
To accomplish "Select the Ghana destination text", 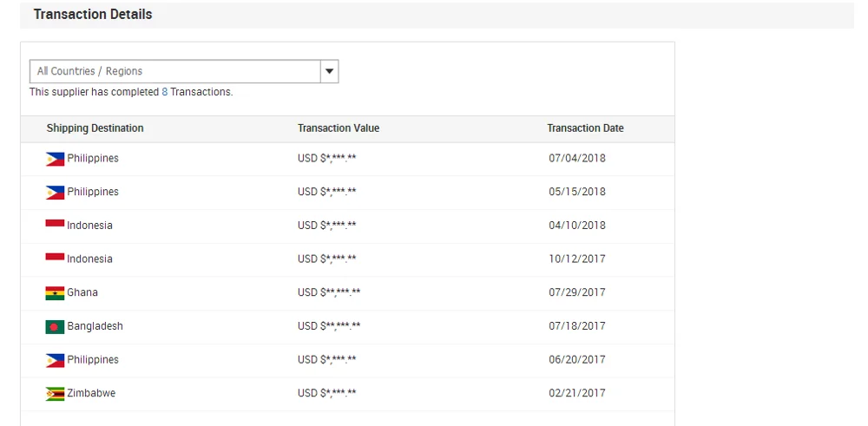I will point(82,292).
